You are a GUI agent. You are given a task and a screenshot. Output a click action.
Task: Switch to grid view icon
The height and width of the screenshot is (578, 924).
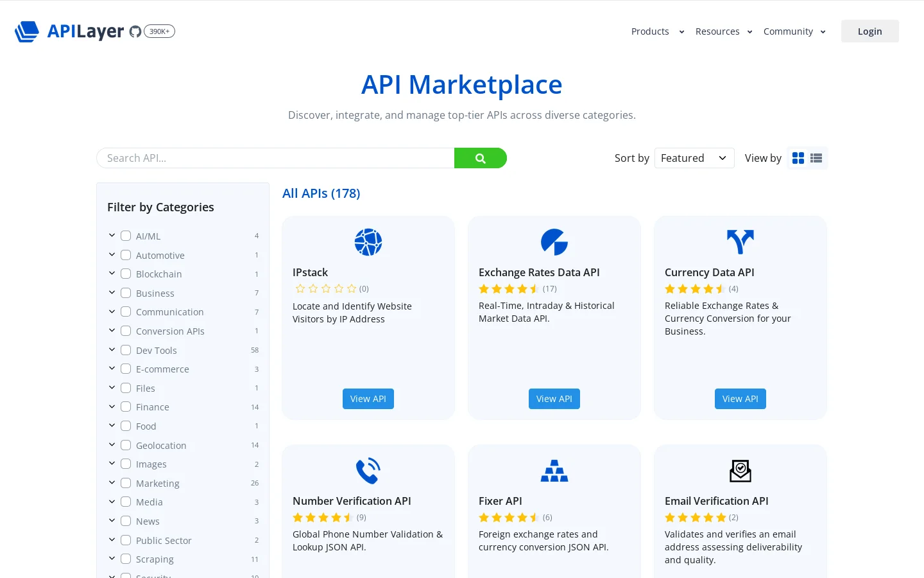[798, 158]
